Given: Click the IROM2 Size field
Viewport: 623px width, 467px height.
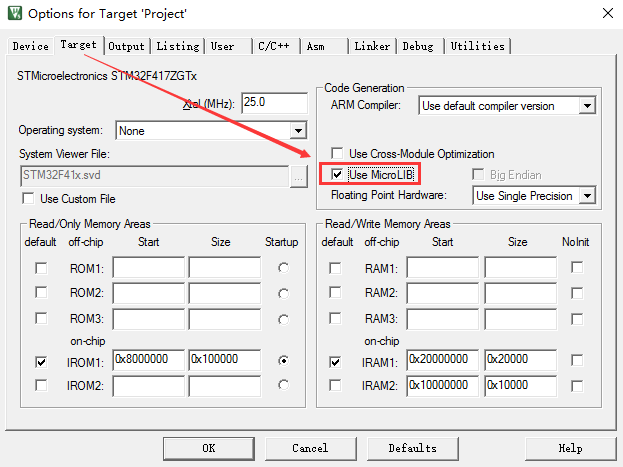Looking at the screenshot, I should [x=225, y=386].
